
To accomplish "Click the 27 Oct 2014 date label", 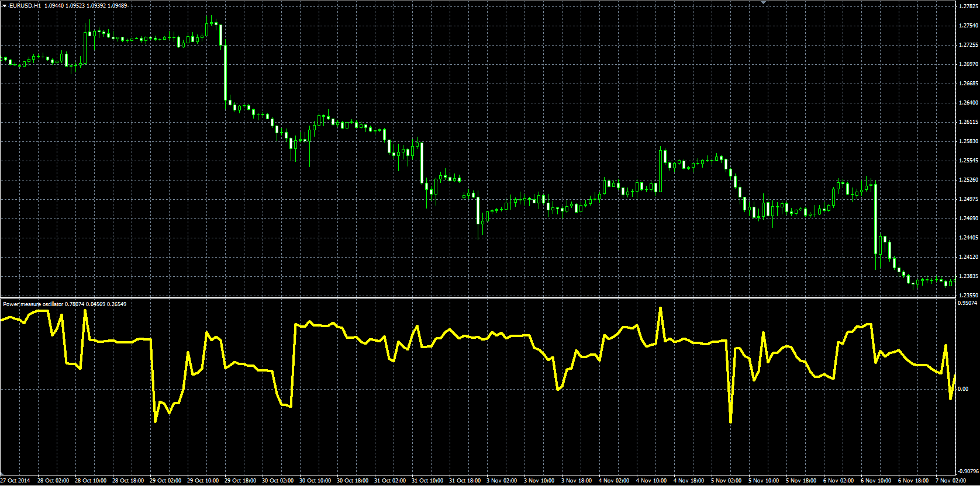I will [16, 481].
